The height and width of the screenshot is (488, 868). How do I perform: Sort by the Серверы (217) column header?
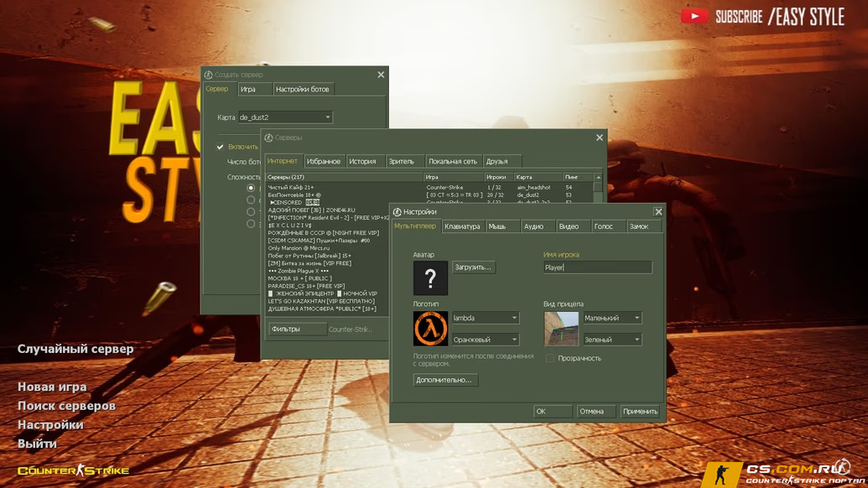[x=344, y=177]
